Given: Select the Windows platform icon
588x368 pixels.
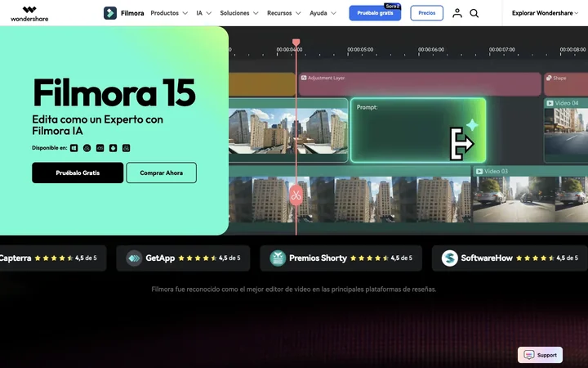Looking at the screenshot, I should [73, 148].
